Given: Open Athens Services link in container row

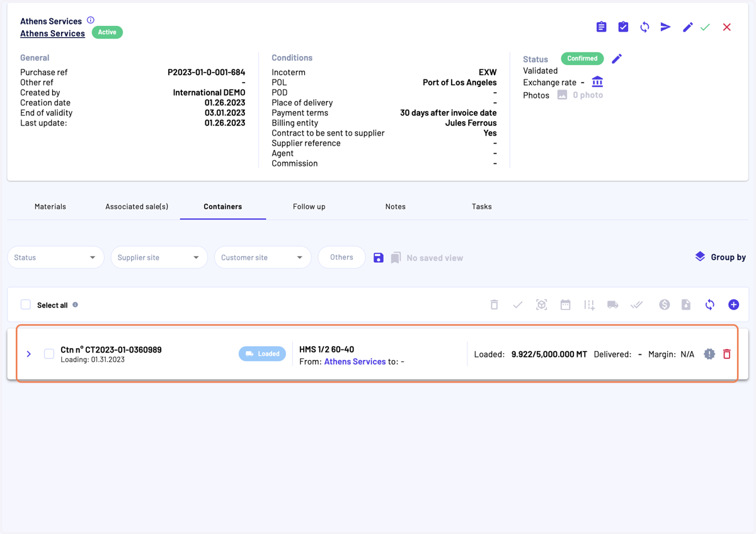Looking at the screenshot, I should click(x=355, y=361).
